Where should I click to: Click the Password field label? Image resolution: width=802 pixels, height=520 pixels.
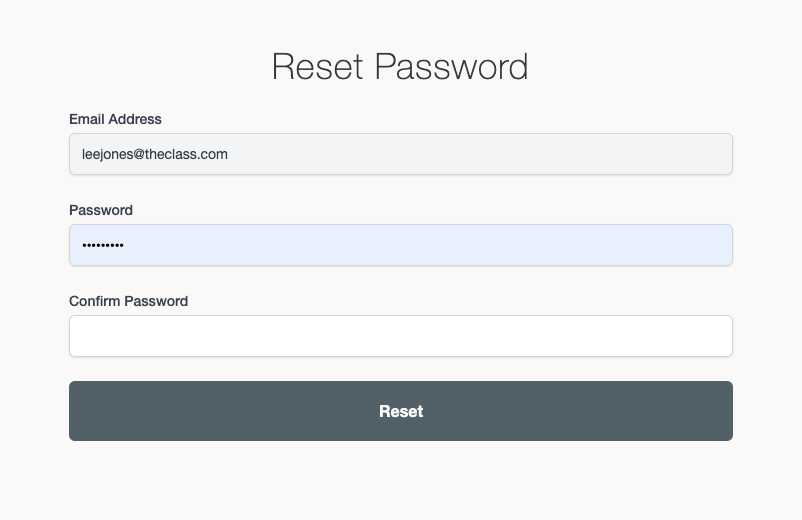point(101,210)
